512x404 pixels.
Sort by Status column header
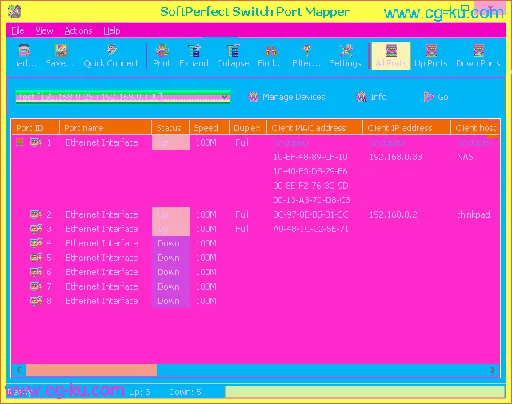(x=170, y=128)
